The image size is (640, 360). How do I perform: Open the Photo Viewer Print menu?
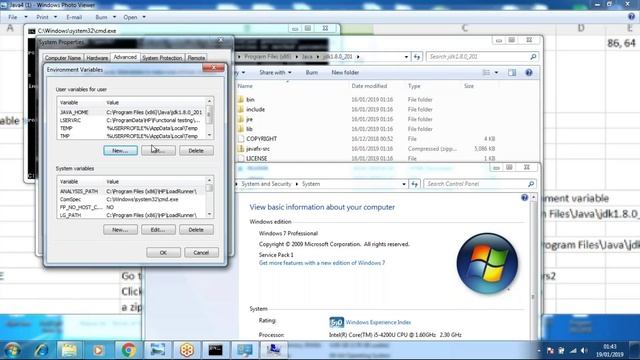click(x=42, y=17)
